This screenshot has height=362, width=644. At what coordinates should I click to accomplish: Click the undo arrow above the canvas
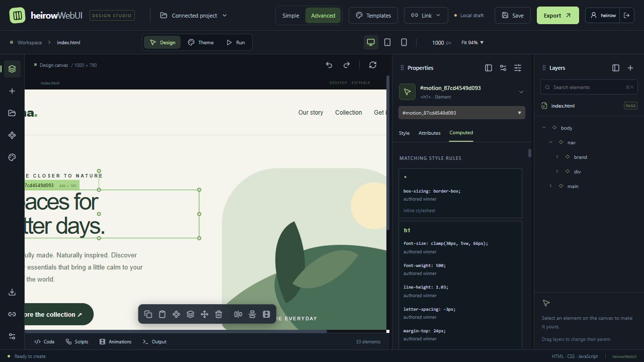329,65
